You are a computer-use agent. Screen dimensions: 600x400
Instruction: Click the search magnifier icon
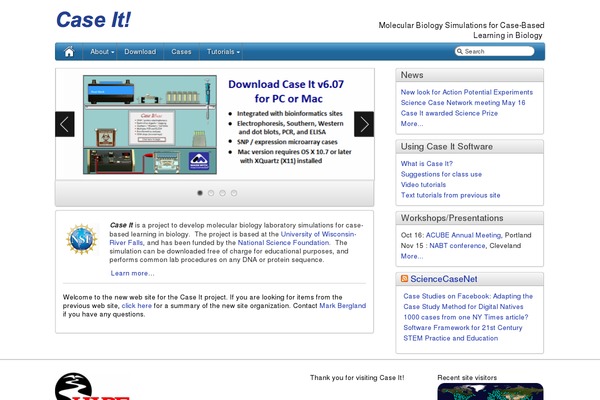click(x=460, y=51)
